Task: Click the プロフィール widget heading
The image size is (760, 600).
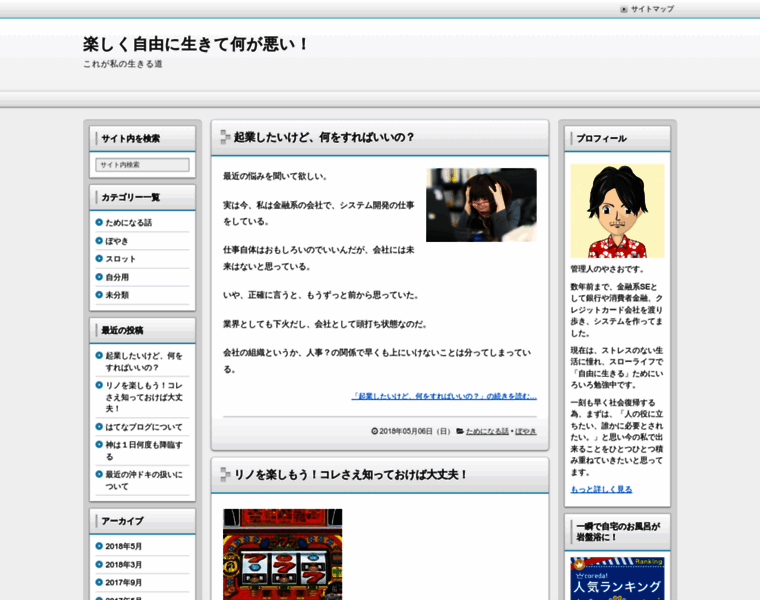Action: point(602,139)
